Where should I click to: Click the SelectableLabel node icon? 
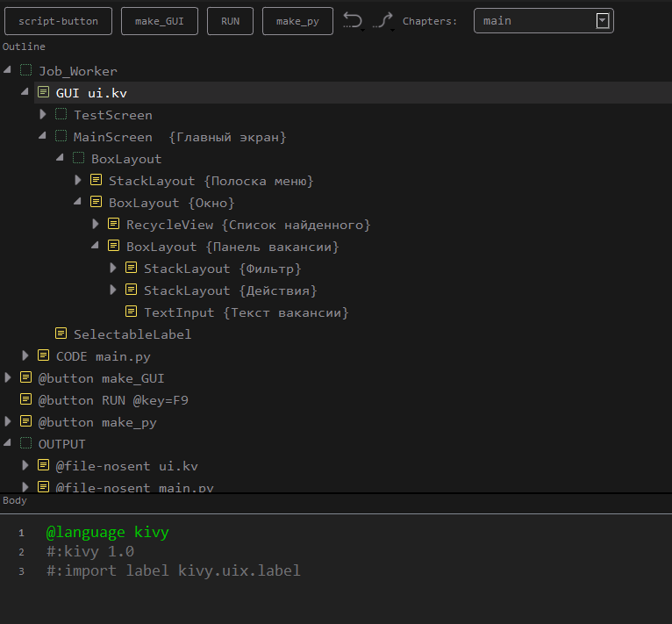[x=61, y=334]
